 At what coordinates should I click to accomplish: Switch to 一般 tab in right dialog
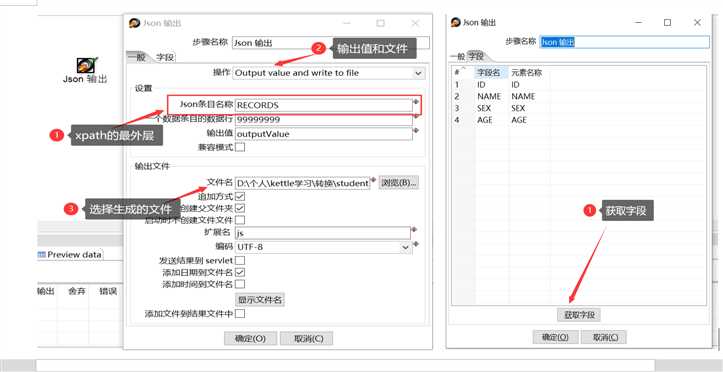coord(457,57)
